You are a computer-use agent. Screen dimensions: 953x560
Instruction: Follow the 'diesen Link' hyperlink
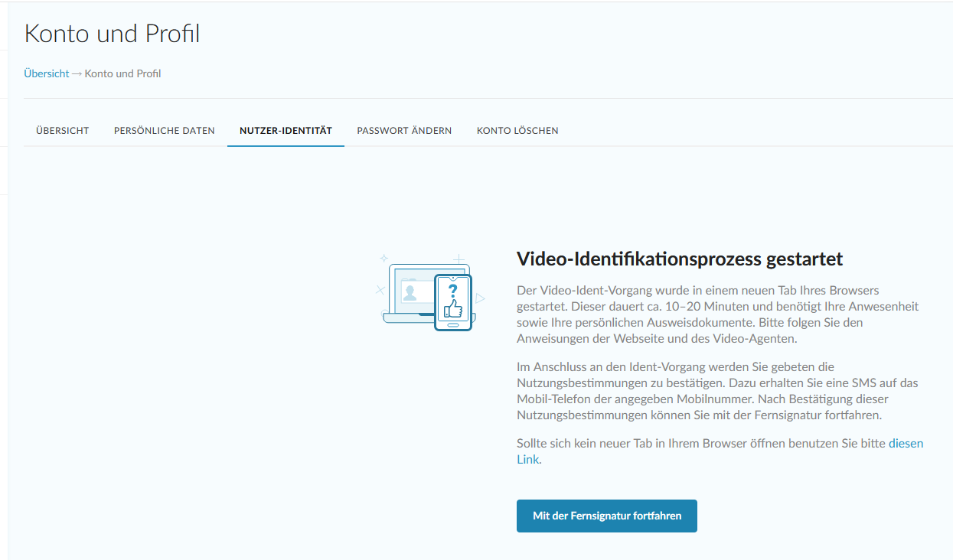pyautogui.click(x=906, y=444)
